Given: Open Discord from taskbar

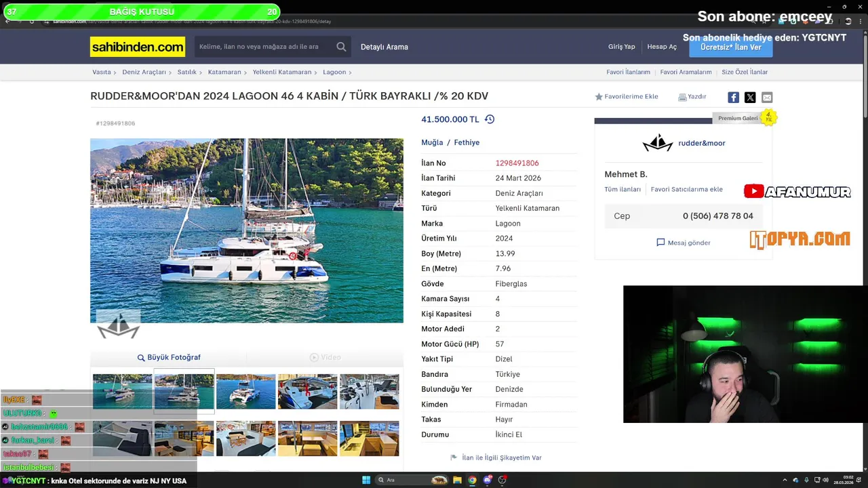Looking at the screenshot, I should click(487, 480).
